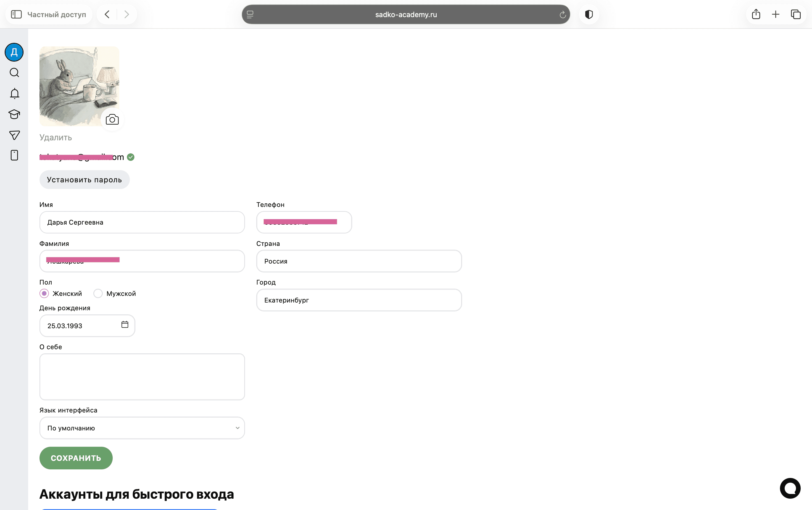Click the search magnifier sidebar icon
The height and width of the screenshot is (510, 812).
(14, 72)
